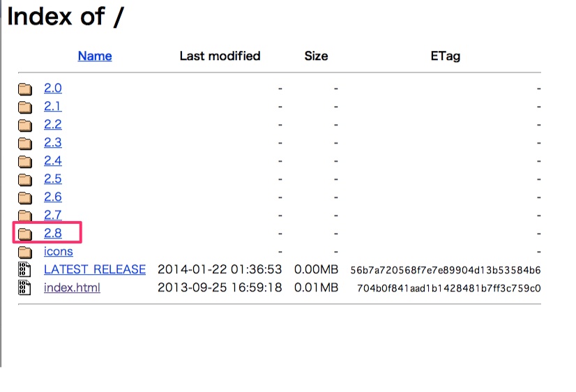The width and height of the screenshot is (576, 392).
Task: Click the binary file icon for LATEST_RELEASE
Action: point(24,269)
